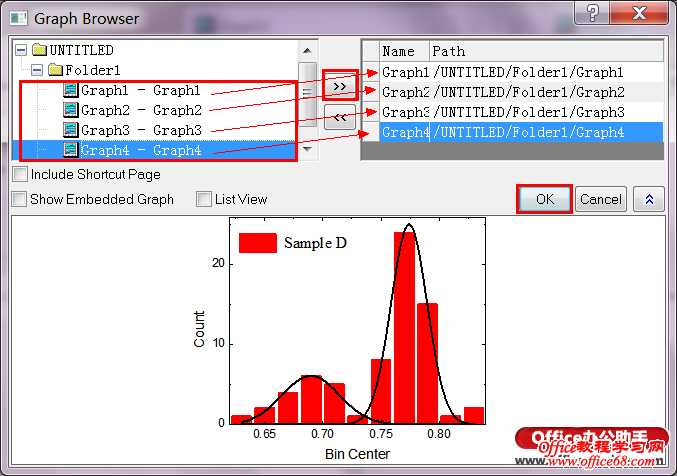The width and height of the screenshot is (677, 476).
Task: Click tree scrollbar up arrow
Action: pyautogui.click(x=307, y=51)
